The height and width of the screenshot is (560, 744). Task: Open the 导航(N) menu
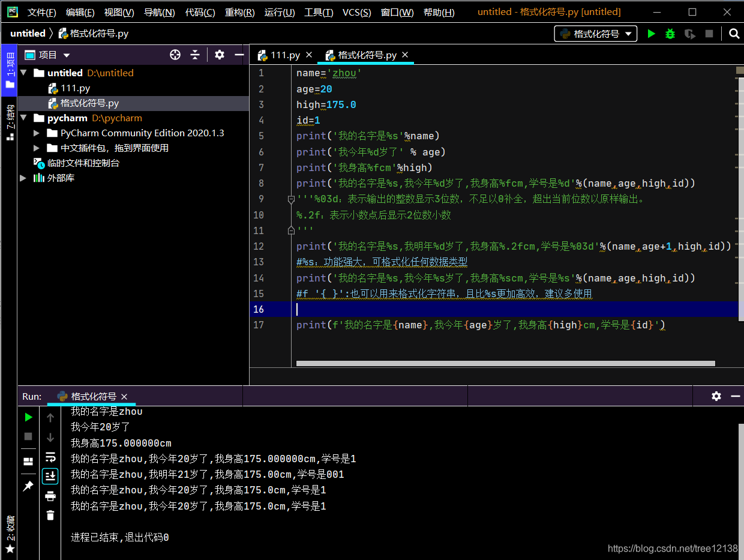click(159, 12)
